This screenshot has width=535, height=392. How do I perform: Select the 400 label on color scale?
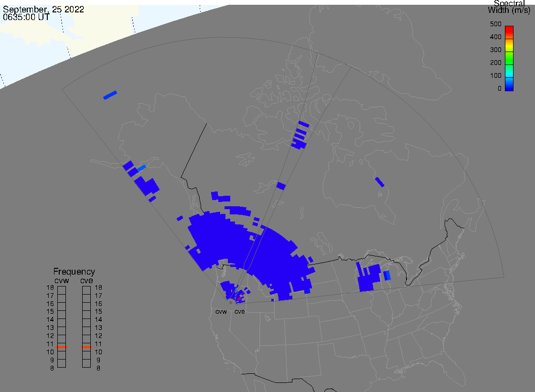(495, 37)
